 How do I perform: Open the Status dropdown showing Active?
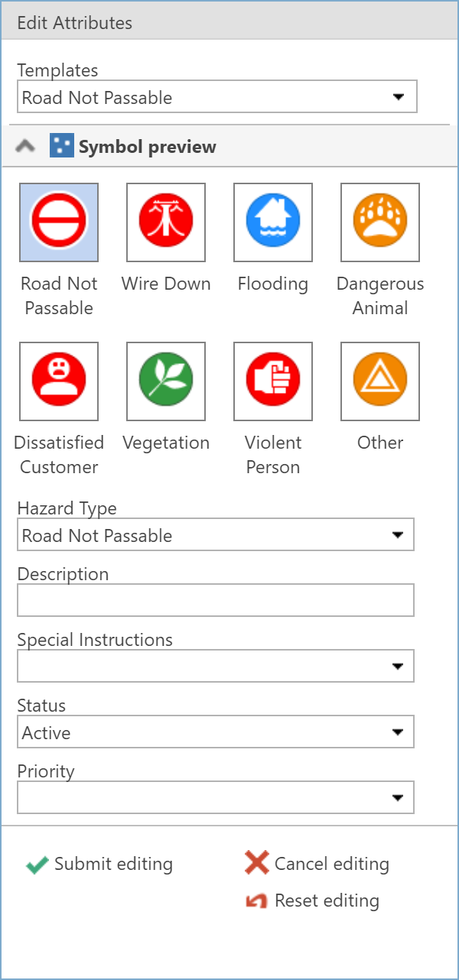pos(399,732)
